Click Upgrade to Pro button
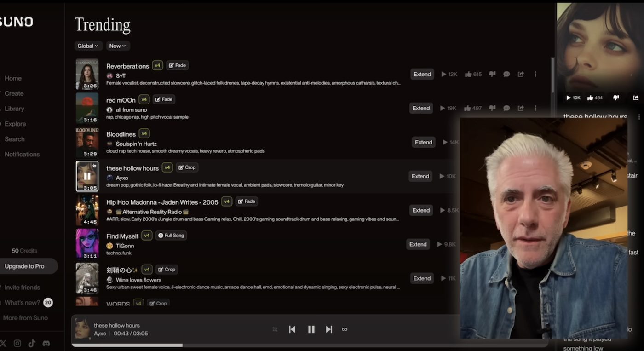644x351 pixels. click(25, 266)
